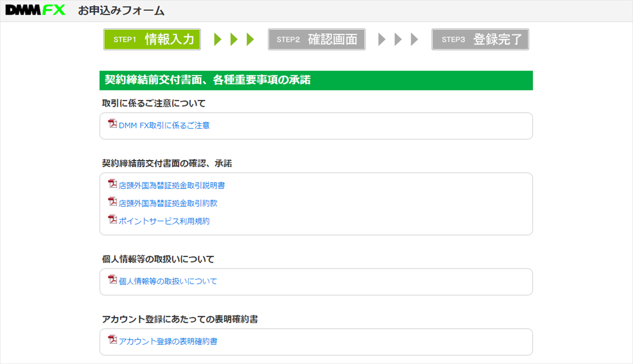The image size is (633, 364).
Task: Select the STEP2 確認画面 step indicator
Action: click(316, 39)
